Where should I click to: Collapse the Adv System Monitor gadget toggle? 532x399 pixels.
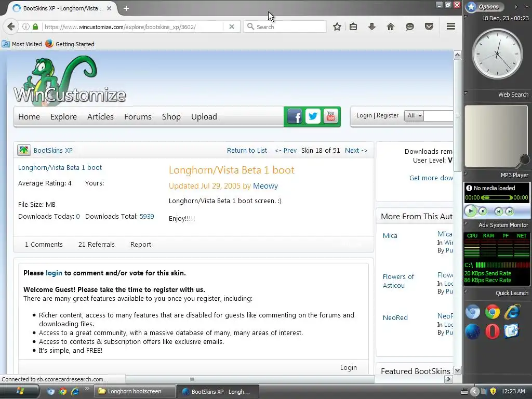pyautogui.click(x=466, y=223)
